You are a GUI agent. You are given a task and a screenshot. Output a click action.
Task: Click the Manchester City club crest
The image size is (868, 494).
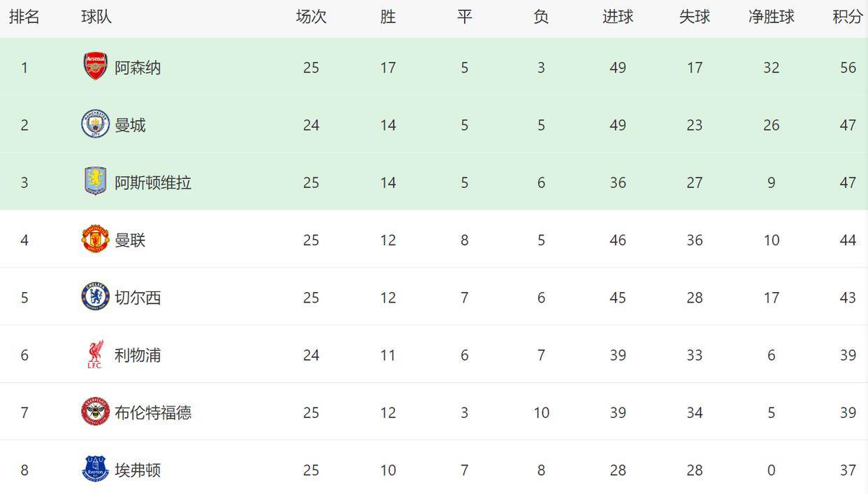pyautogui.click(x=95, y=124)
